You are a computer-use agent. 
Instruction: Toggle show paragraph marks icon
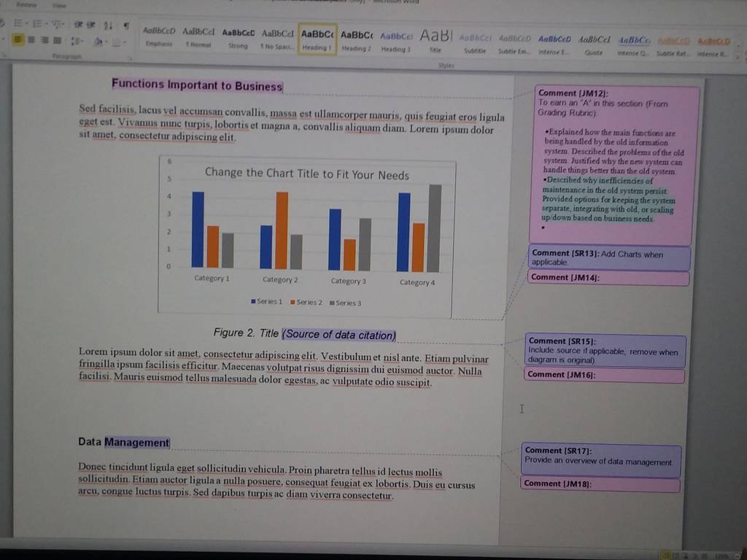[125, 26]
